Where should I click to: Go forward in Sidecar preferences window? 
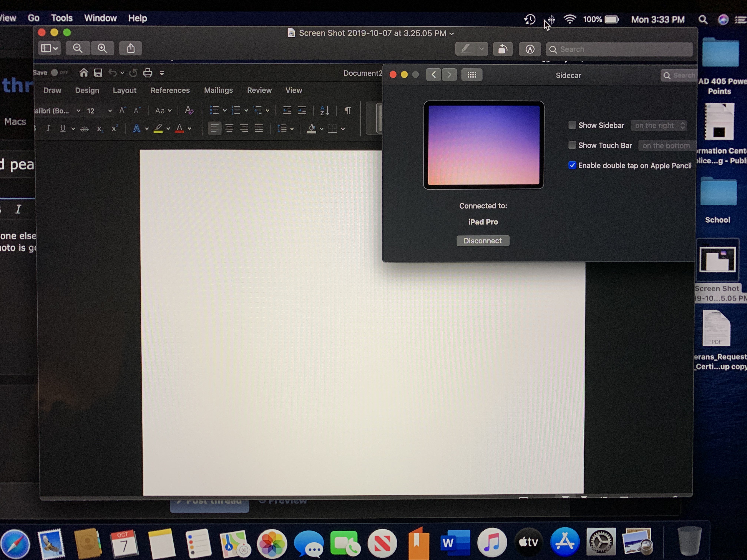(x=449, y=75)
